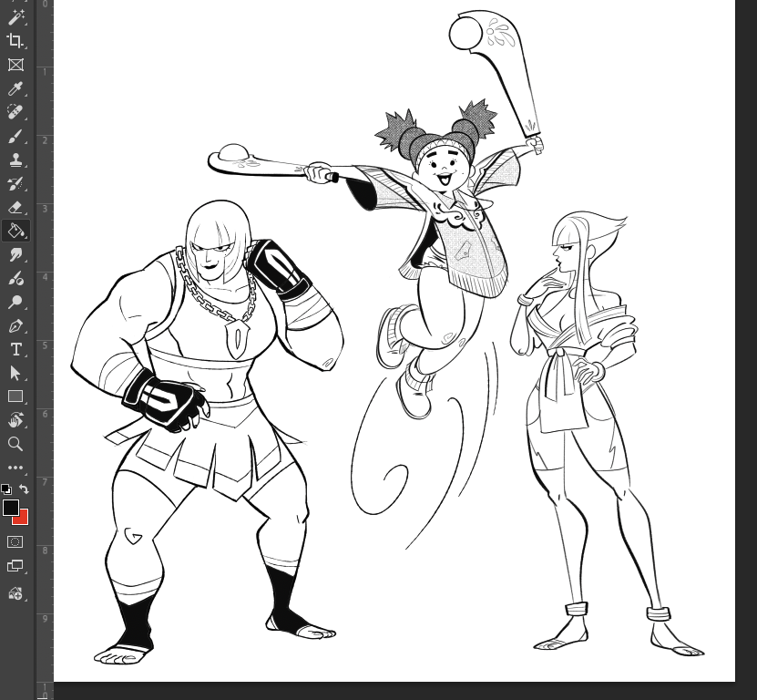Select the Crop tool

pos(15,41)
